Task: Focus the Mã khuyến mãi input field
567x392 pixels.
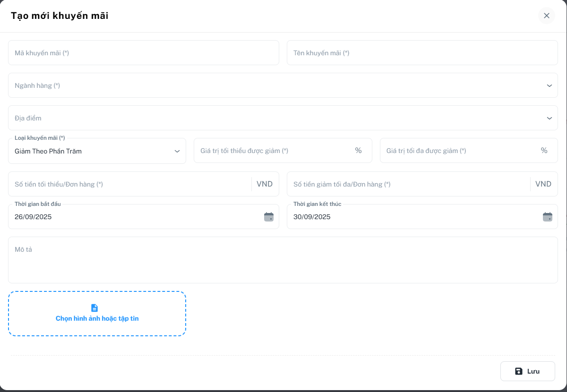Action: pyautogui.click(x=143, y=53)
